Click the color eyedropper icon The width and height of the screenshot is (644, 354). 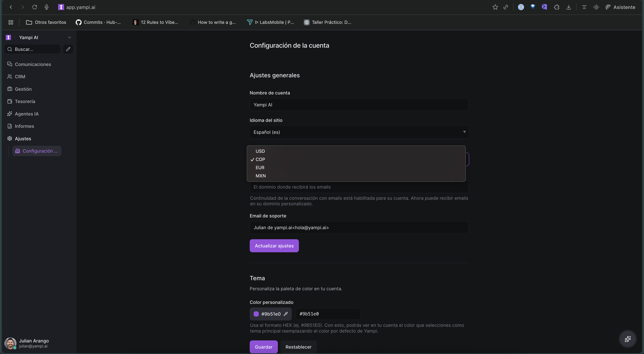[x=286, y=314]
